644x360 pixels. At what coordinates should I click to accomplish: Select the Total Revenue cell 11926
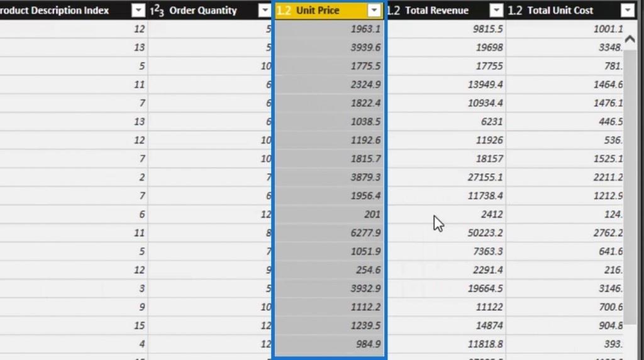[x=447, y=140]
